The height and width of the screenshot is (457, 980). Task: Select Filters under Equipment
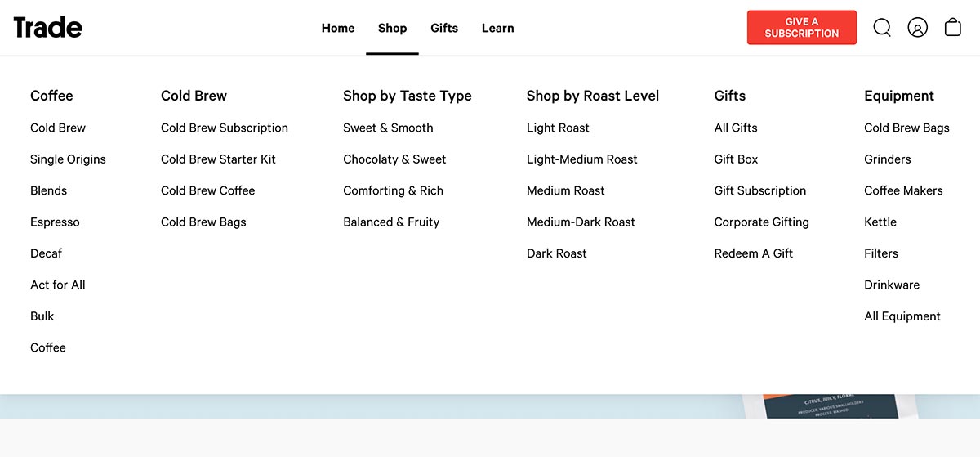tap(881, 253)
